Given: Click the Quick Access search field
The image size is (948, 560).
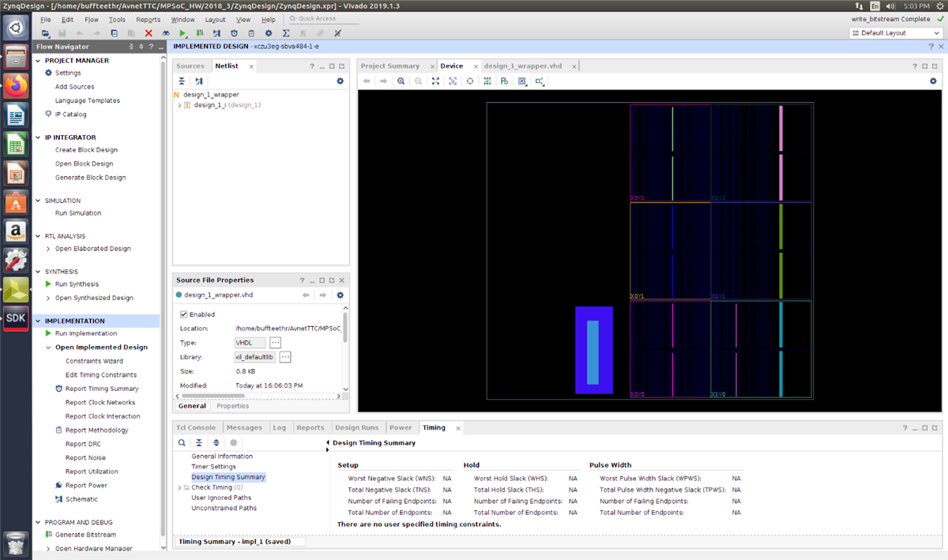Looking at the screenshot, I should pos(325,19).
